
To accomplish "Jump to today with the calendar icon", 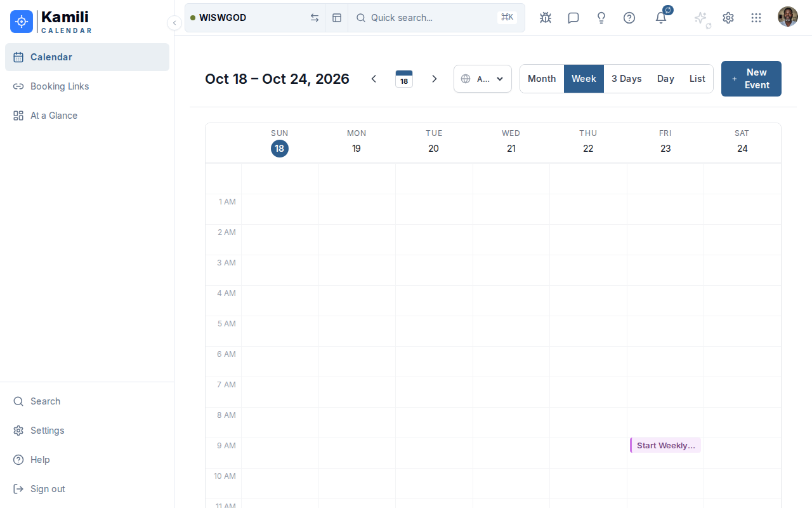I will point(404,79).
